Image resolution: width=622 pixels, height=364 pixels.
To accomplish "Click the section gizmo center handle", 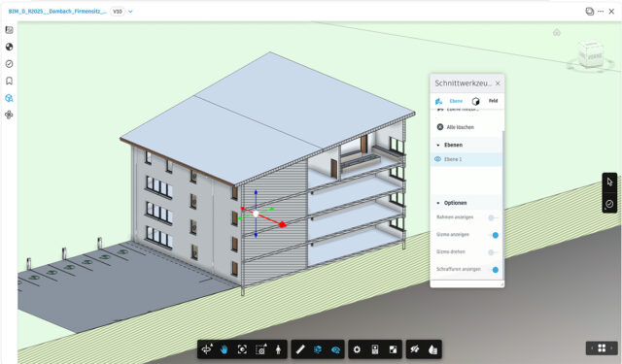I will coord(256,214).
